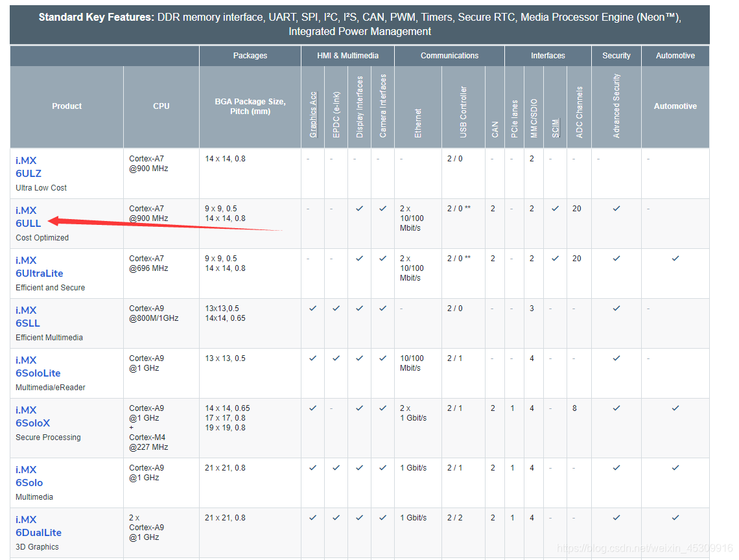
Task: Click the 6SLL EPDC checkmark
Action: 336,309
